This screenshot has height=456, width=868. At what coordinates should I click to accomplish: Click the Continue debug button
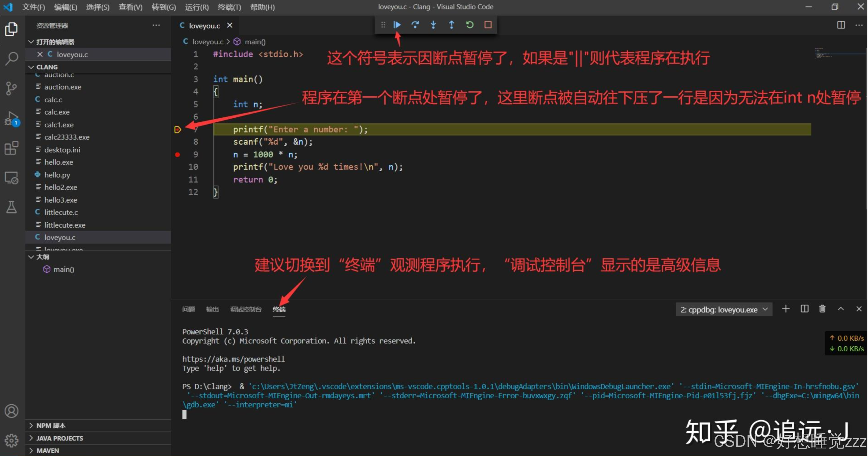click(397, 25)
